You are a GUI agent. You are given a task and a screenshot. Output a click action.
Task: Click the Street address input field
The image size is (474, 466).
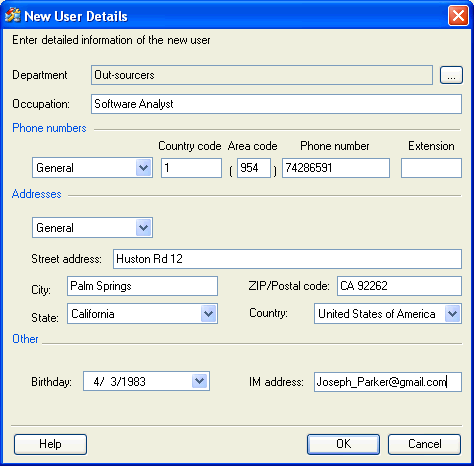287,259
